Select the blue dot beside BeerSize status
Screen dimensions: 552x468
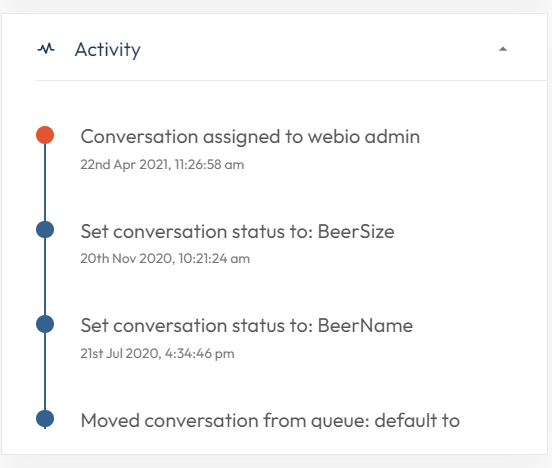(x=45, y=230)
